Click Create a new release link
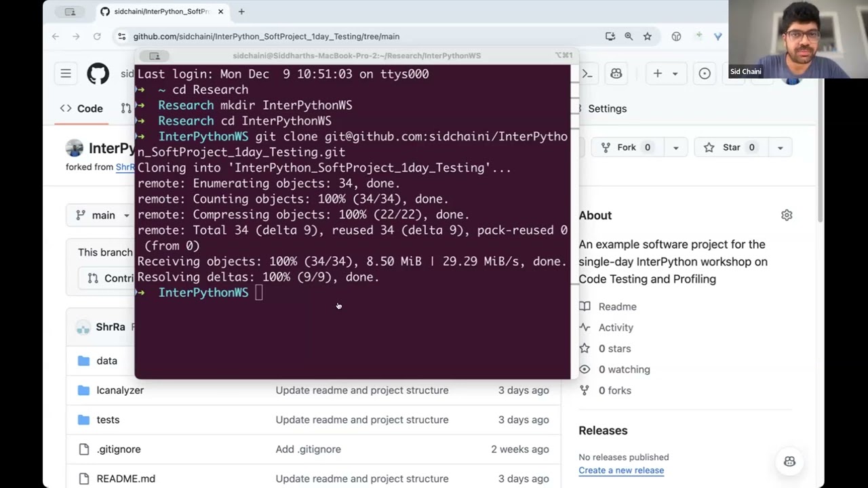Viewport: 868px width, 488px height. [x=621, y=470]
